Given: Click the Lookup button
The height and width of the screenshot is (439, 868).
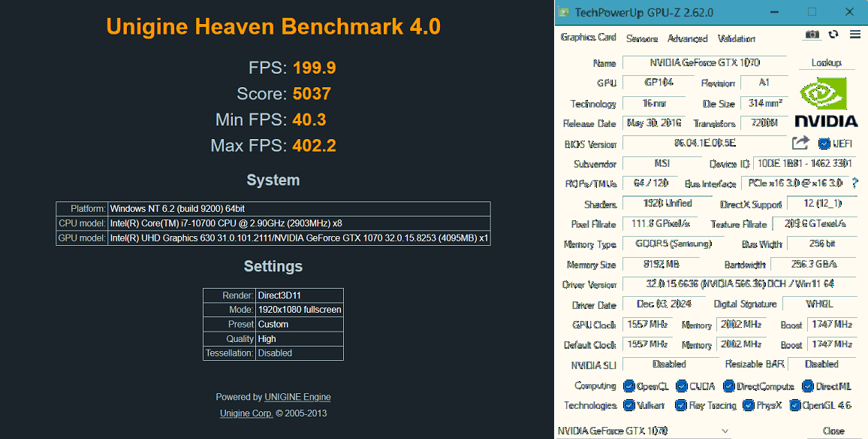Looking at the screenshot, I should (x=826, y=62).
